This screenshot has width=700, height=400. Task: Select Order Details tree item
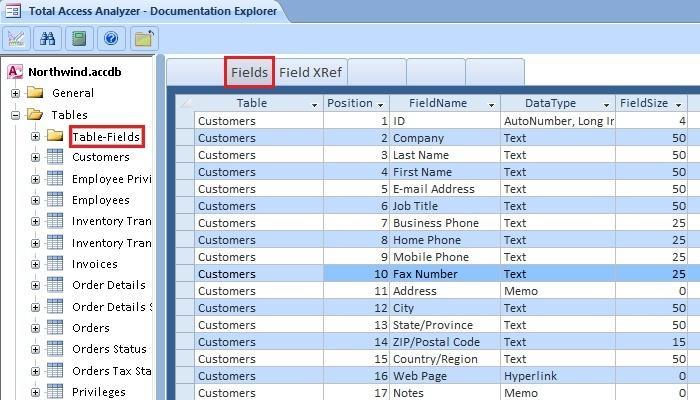click(x=109, y=285)
